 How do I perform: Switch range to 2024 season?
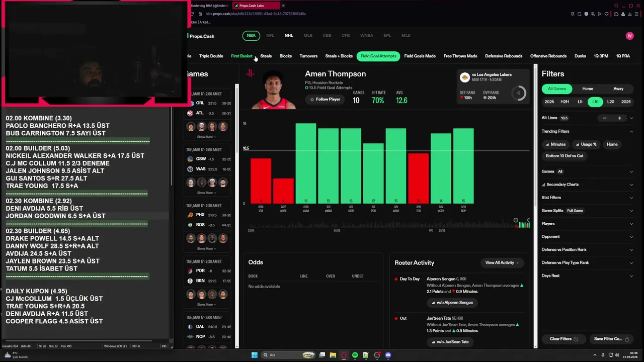click(x=626, y=102)
